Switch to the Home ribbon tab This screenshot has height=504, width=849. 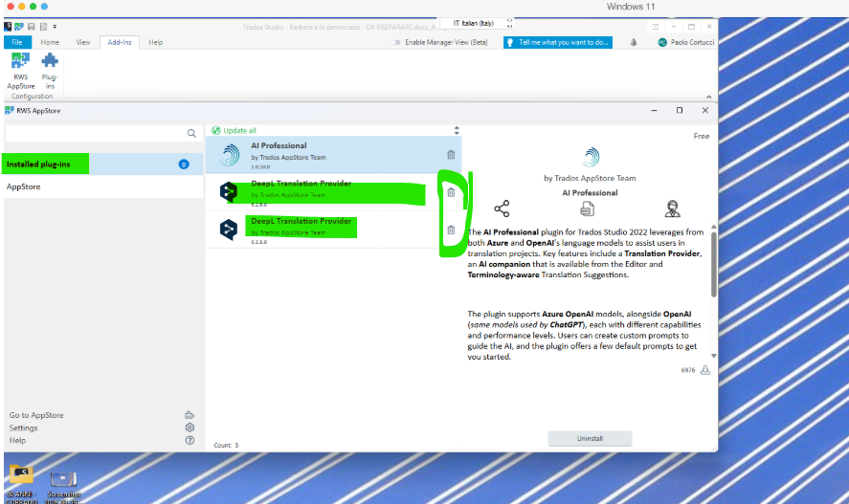[x=50, y=42]
